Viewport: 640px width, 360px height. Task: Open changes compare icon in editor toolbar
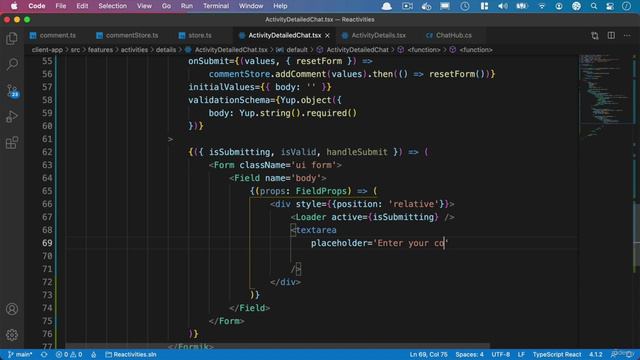595,36
